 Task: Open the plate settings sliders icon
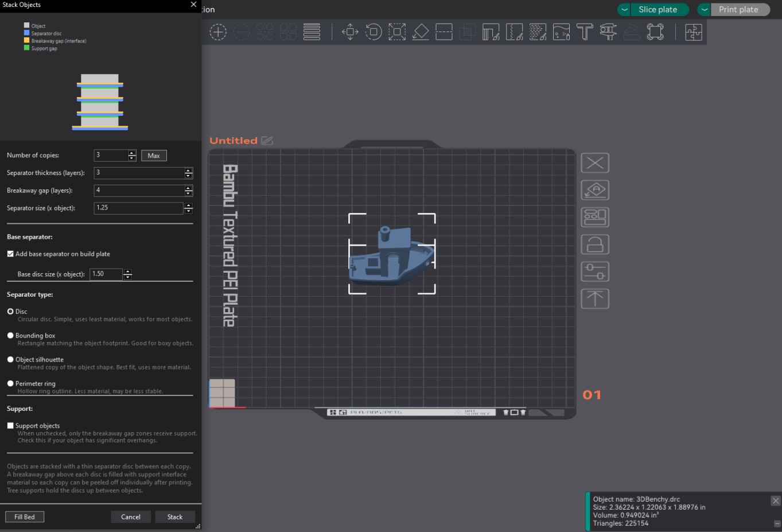tap(595, 271)
